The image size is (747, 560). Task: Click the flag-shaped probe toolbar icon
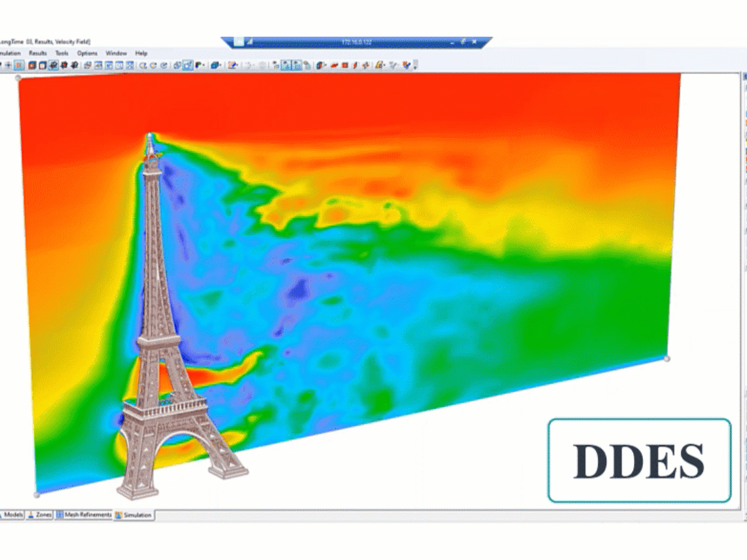pos(198,63)
